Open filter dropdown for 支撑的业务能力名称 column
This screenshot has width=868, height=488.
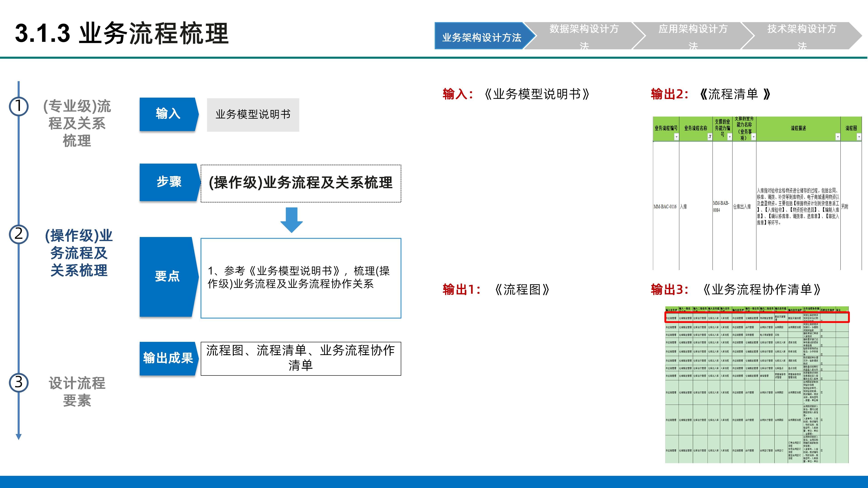click(753, 137)
